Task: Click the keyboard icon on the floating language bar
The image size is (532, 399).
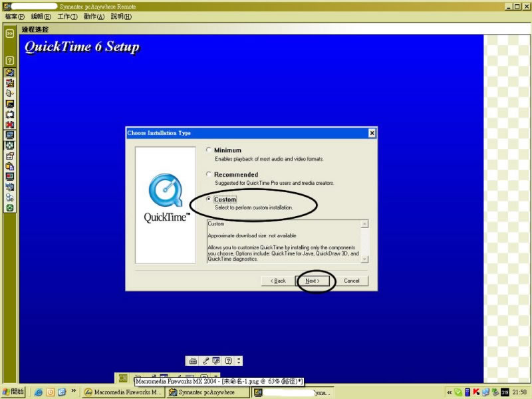Action: click(x=193, y=360)
